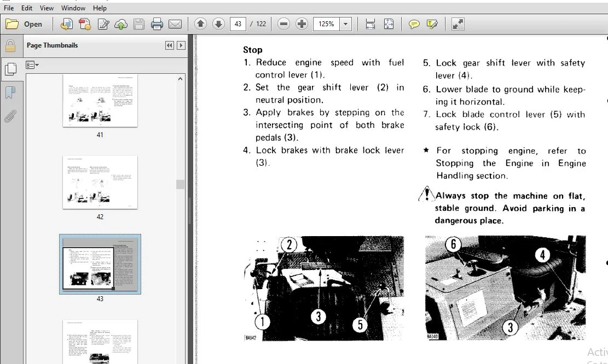
Task: Select the thumbnail below page 43
Action: (100, 342)
